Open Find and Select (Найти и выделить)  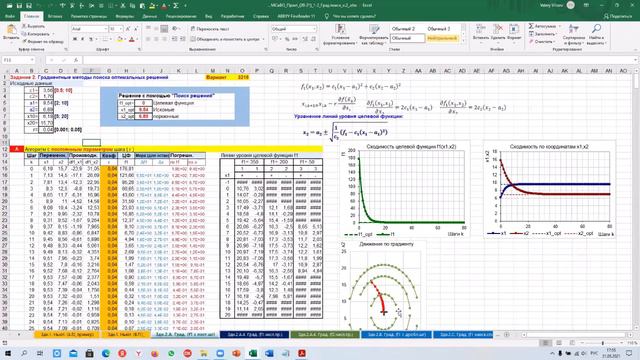pyautogui.click(x=596, y=34)
